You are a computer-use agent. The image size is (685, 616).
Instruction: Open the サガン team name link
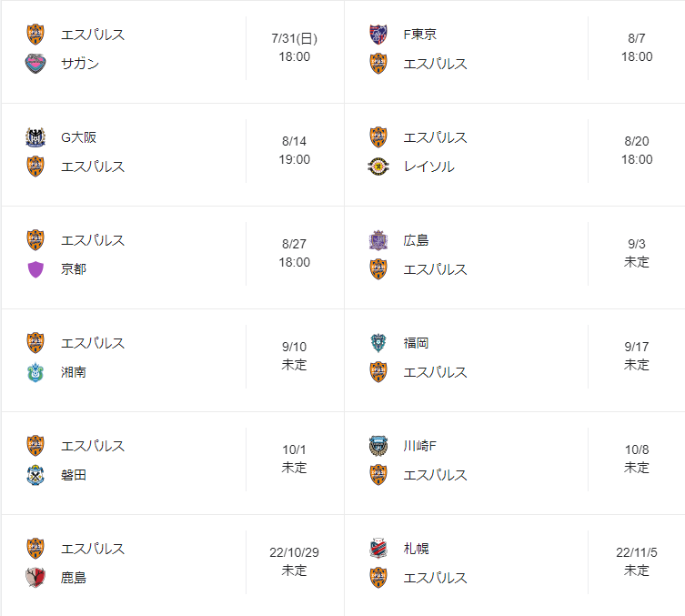coord(80,64)
